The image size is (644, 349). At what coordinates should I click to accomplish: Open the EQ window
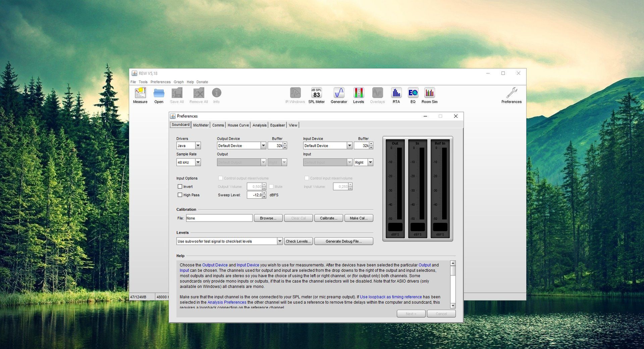pyautogui.click(x=413, y=95)
